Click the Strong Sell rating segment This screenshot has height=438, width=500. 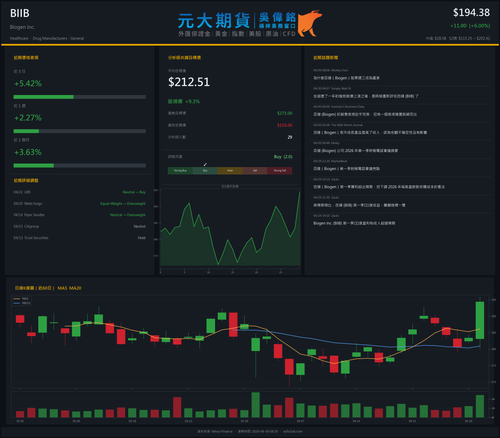[x=280, y=171]
